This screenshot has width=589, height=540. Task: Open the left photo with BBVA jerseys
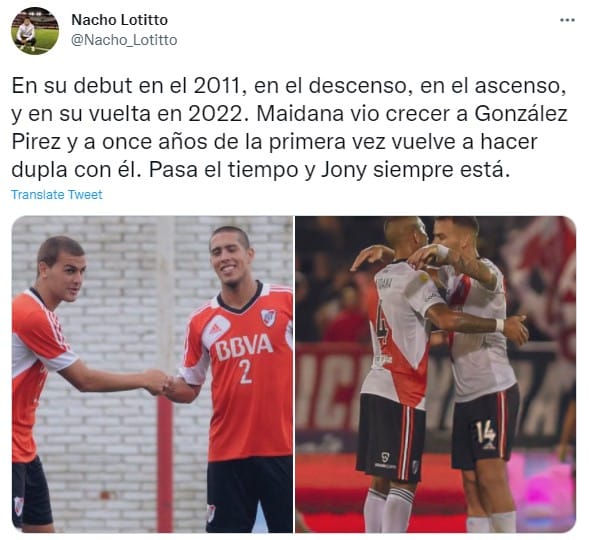tap(152, 374)
